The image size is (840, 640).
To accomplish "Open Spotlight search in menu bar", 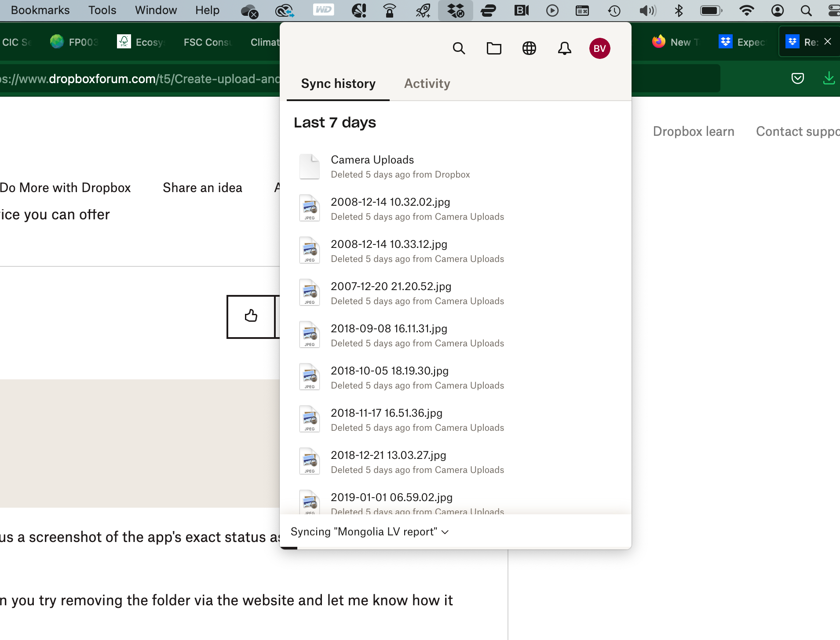I will pyautogui.click(x=806, y=11).
